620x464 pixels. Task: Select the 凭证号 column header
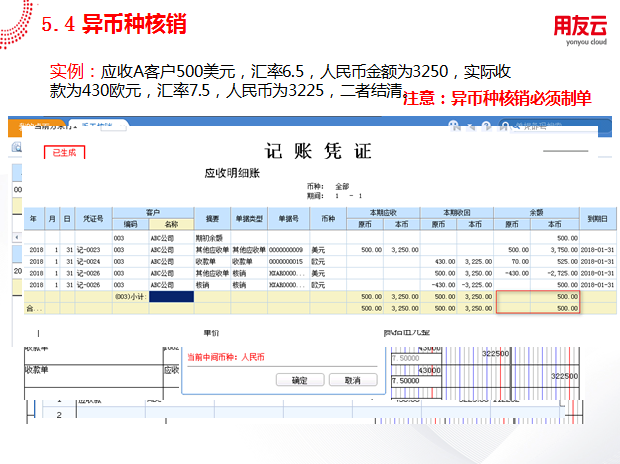(x=93, y=218)
